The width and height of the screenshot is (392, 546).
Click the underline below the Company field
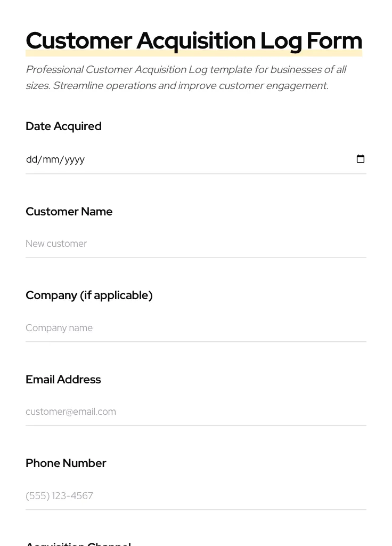click(x=196, y=342)
